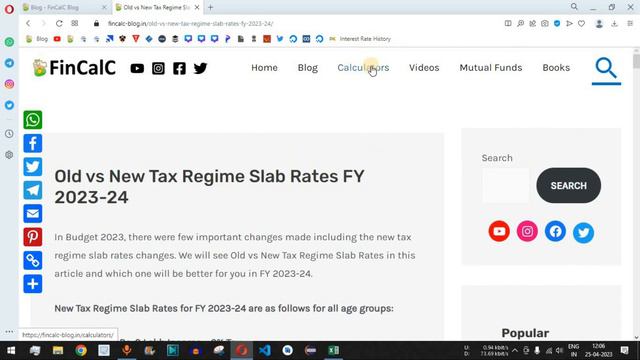
Task: Open the Interest Rate History bookmark
Action: coord(360,39)
